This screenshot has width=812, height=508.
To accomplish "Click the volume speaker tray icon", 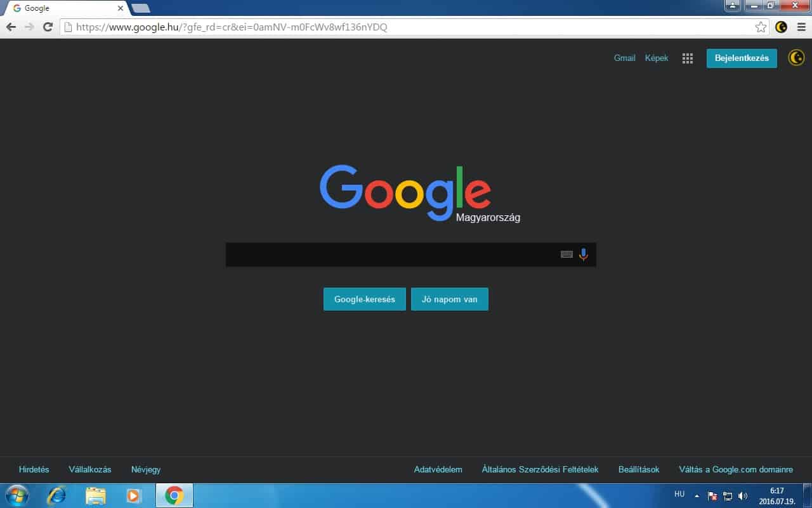I will pos(743,495).
